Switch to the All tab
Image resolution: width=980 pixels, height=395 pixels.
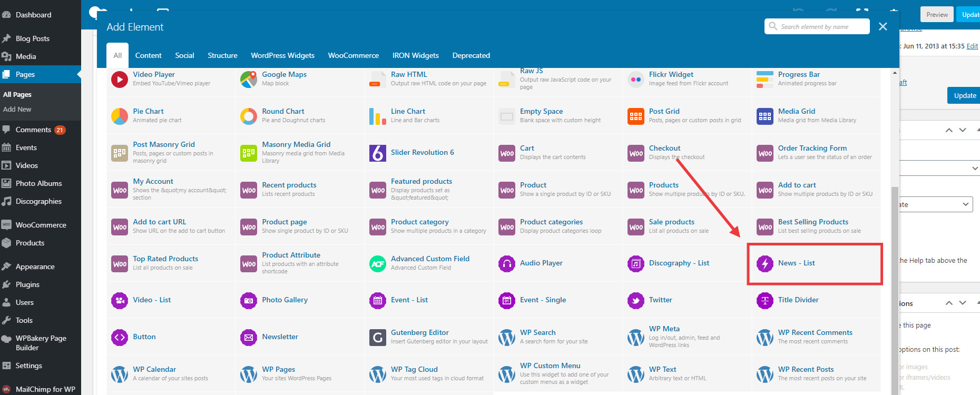coord(117,55)
